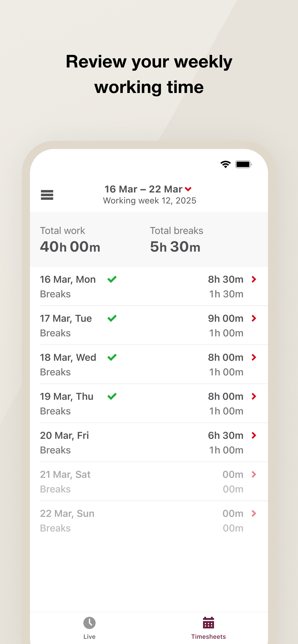This screenshot has width=298, height=644.
Task: Switch to the Timesheets tab label
Action: (x=208, y=636)
